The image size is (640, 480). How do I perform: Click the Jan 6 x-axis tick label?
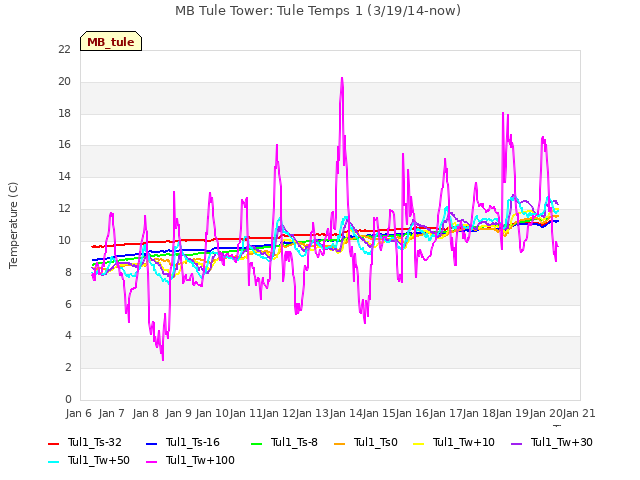click(79, 413)
